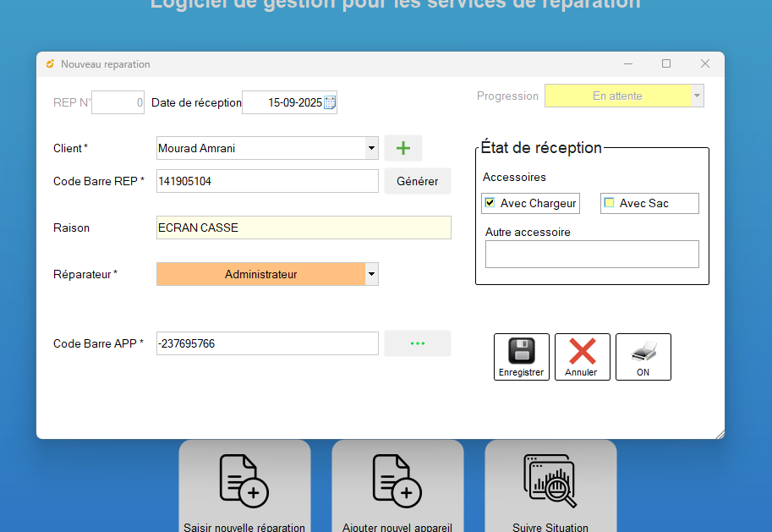
Task: Check the Avec Sac checkbox
Action: pyautogui.click(x=609, y=203)
